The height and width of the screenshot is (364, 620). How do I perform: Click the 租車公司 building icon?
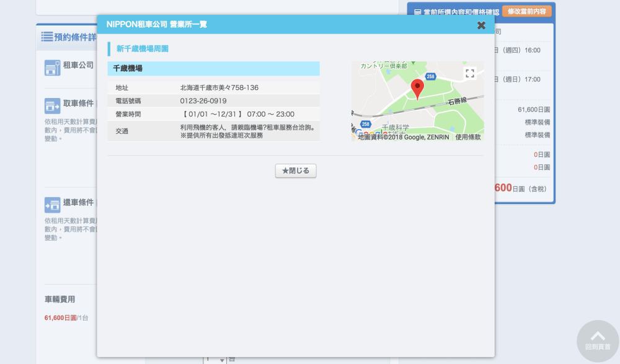pos(52,68)
